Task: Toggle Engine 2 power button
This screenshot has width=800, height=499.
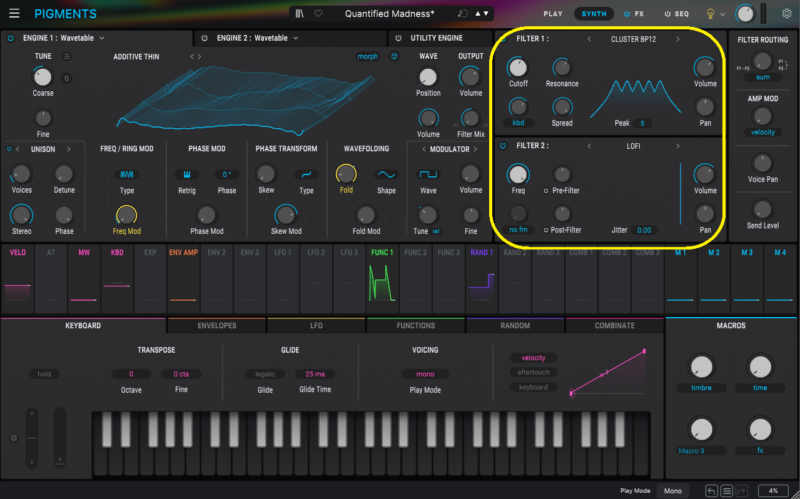Action: 205,38
